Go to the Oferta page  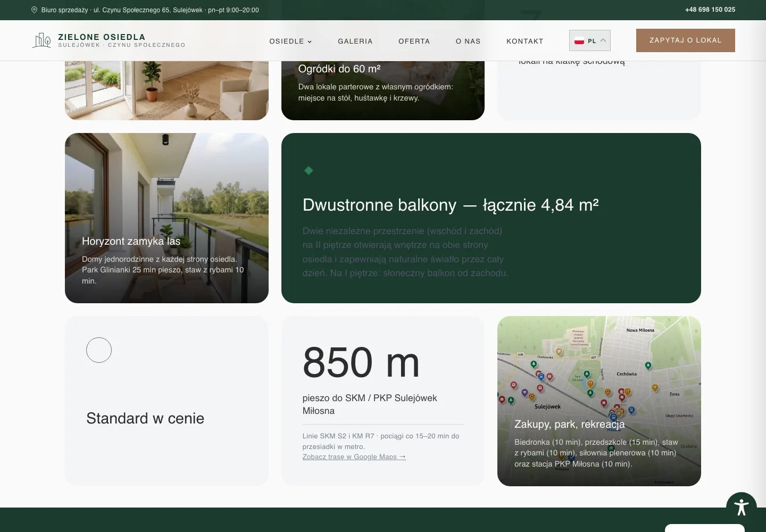point(414,41)
